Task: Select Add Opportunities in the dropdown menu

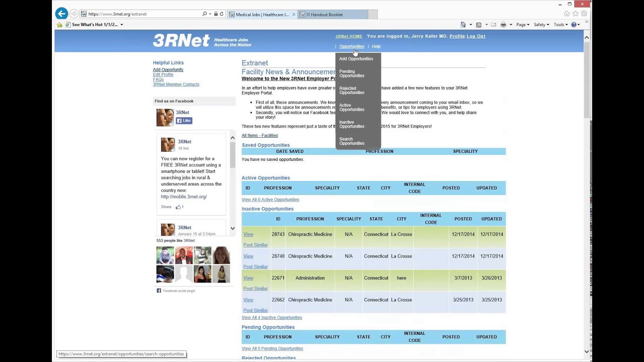Action: point(356,59)
